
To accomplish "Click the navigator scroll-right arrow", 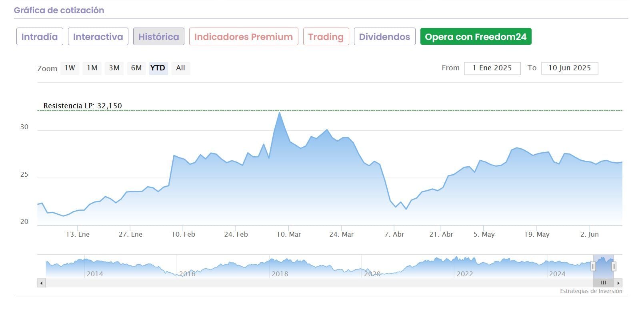I will [618, 283].
